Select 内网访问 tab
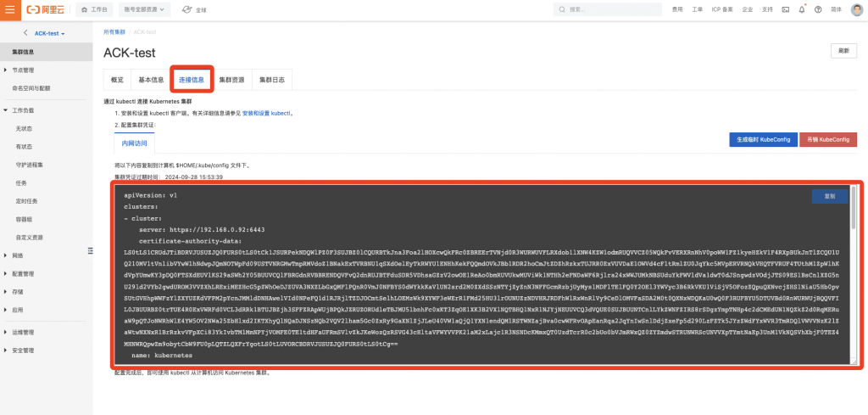Screen dimensions: 868x415 click(135, 143)
